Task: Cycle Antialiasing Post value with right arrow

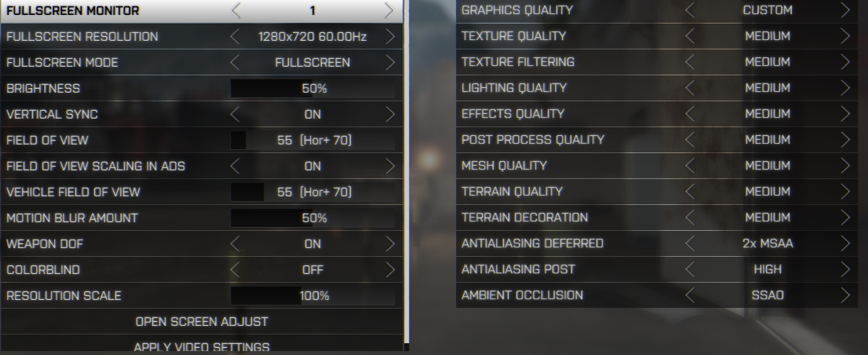Action: pos(845,269)
